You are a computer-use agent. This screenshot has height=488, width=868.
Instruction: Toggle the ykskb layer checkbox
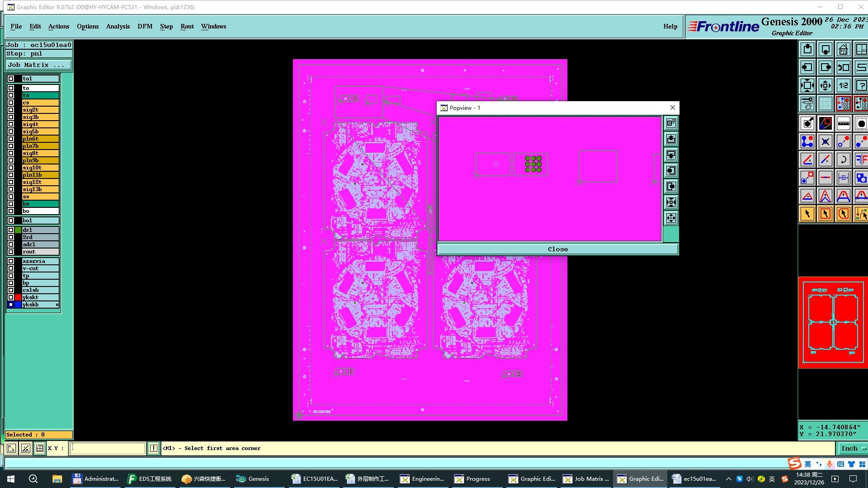tap(11, 305)
